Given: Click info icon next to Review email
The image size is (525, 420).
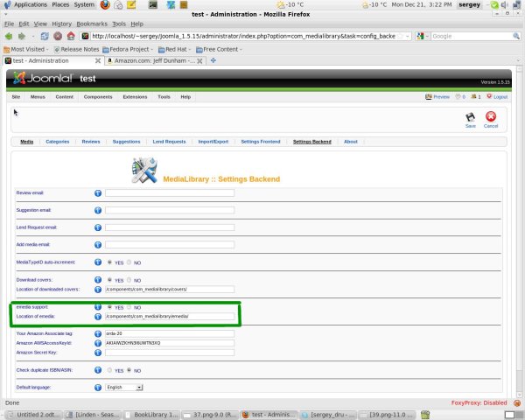Looking at the screenshot, I should 98,193.
